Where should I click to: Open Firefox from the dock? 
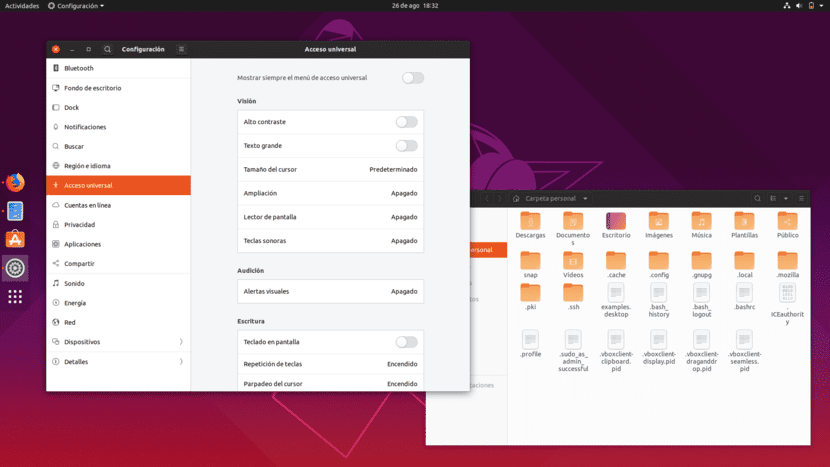[x=15, y=183]
